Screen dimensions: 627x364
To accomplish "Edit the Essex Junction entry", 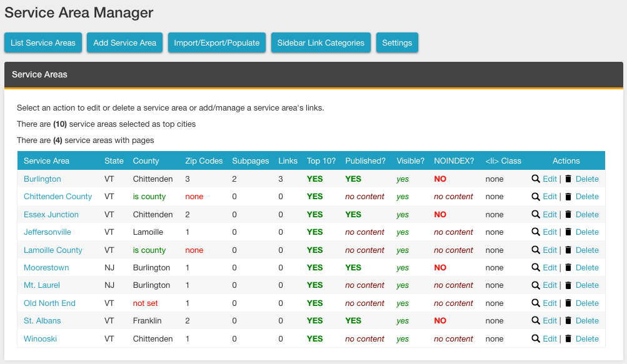I will pyautogui.click(x=549, y=214).
